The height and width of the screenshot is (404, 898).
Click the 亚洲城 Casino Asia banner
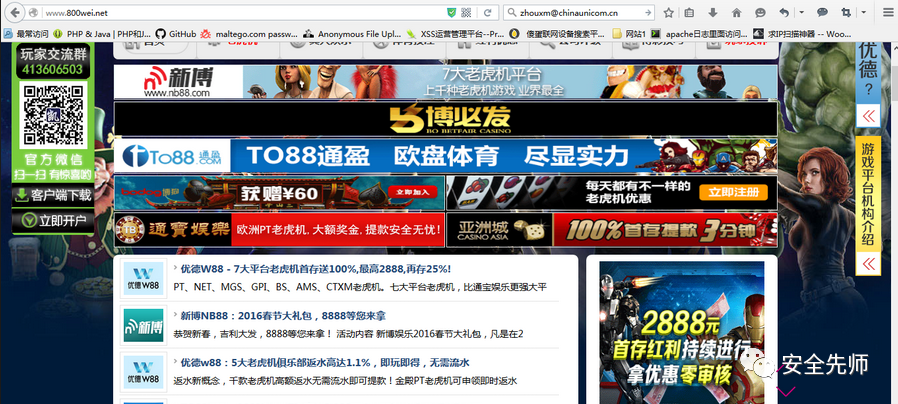pos(612,230)
